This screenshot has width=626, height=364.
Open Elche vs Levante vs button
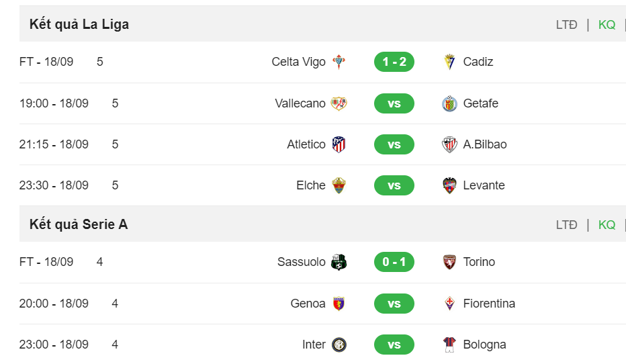coord(394,185)
